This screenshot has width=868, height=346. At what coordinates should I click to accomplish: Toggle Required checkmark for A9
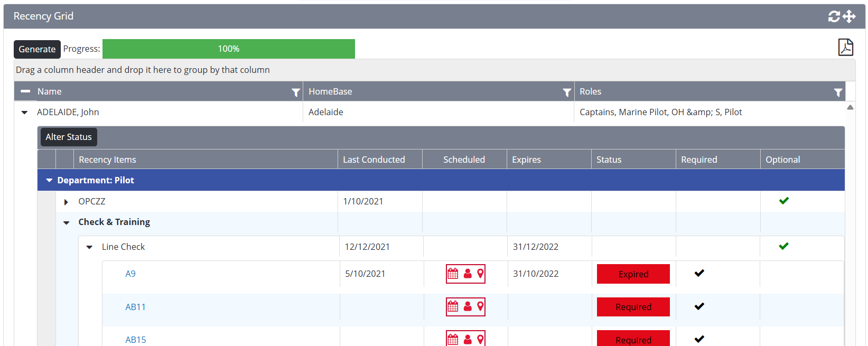point(699,273)
